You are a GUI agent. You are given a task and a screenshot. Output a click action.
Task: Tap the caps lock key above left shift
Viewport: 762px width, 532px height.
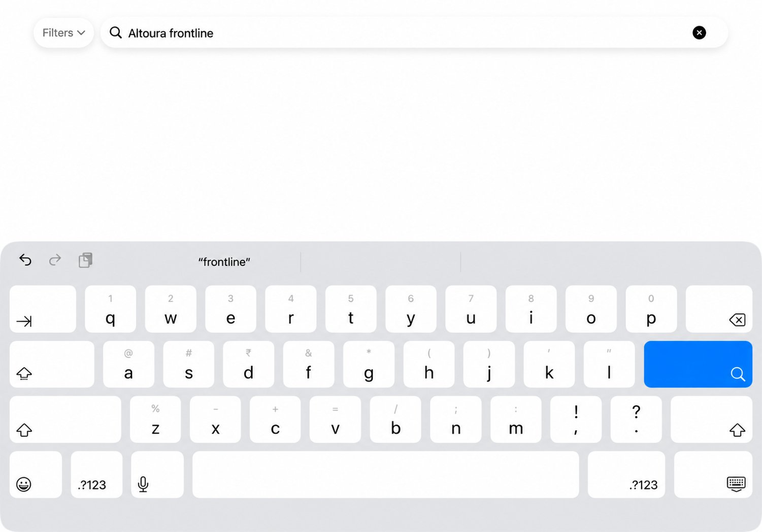coord(52,364)
